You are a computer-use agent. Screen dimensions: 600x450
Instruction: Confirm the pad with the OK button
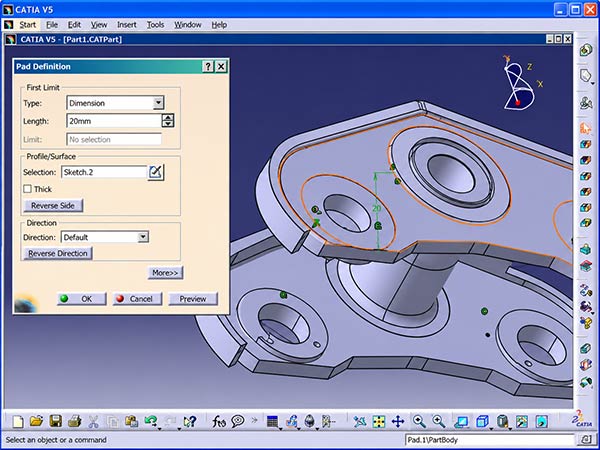point(82,299)
